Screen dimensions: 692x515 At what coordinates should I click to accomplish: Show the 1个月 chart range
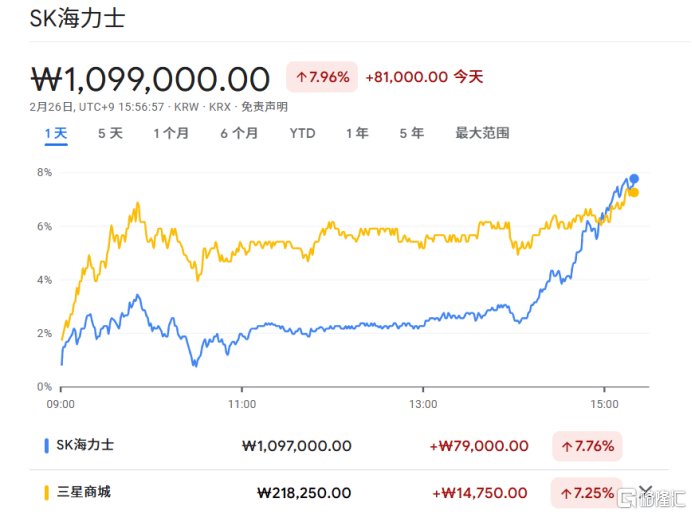(x=171, y=133)
